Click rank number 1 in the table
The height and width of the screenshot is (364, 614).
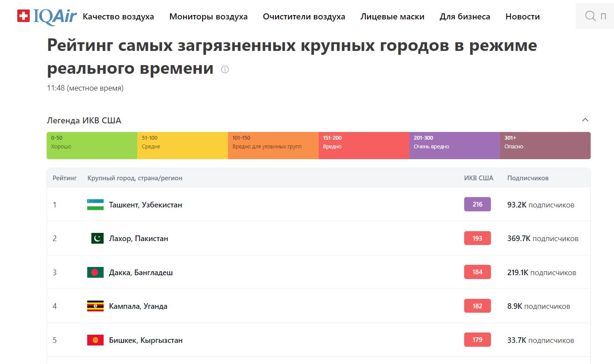click(54, 205)
